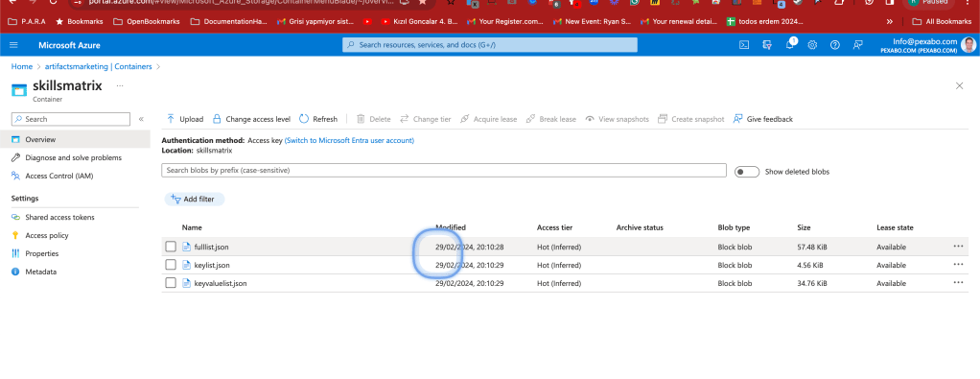Click the 34.76 KiB size cell
The height and width of the screenshot is (379, 980).
point(812,283)
